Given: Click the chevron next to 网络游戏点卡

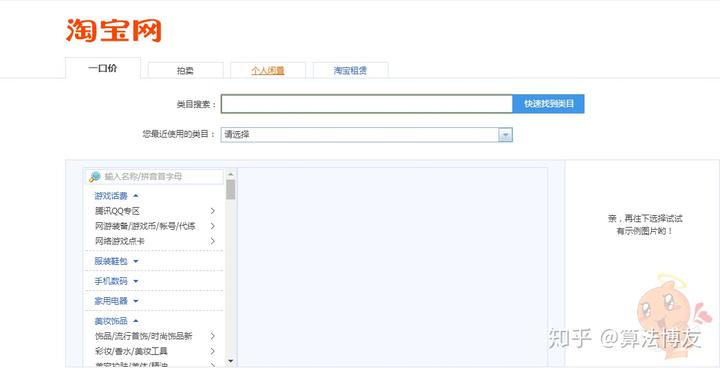Looking at the screenshot, I should [x=213, y=241].
